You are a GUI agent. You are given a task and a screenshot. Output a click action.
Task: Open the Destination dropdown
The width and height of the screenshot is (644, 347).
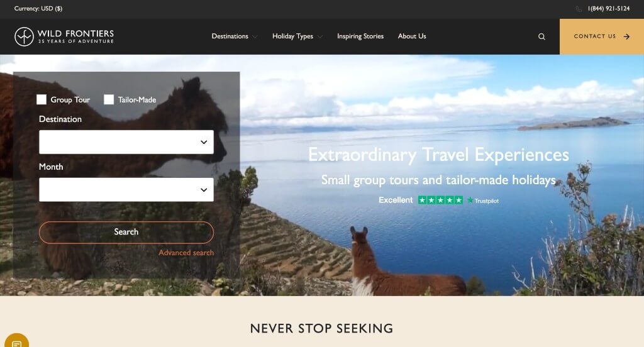tap(126, 142)
